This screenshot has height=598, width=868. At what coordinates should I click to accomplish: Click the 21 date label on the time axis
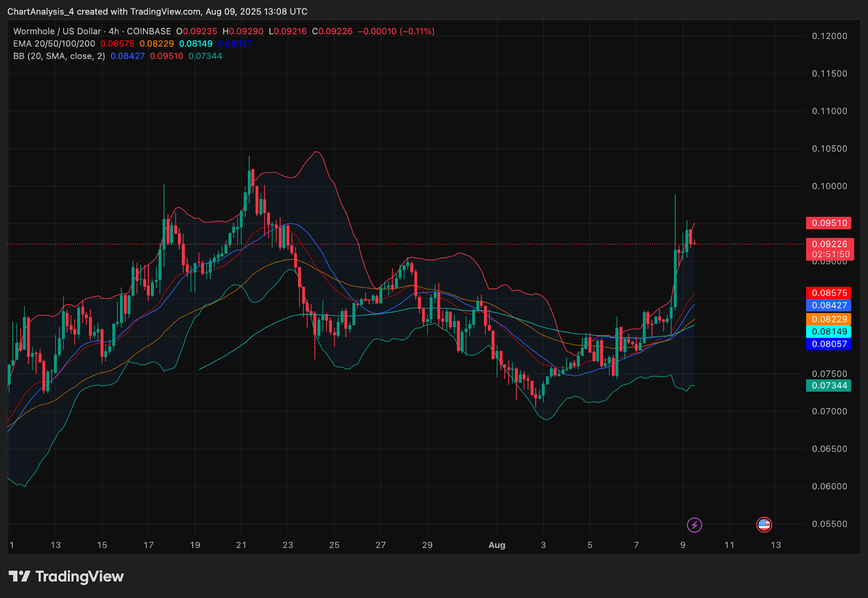tap(241, 545)
